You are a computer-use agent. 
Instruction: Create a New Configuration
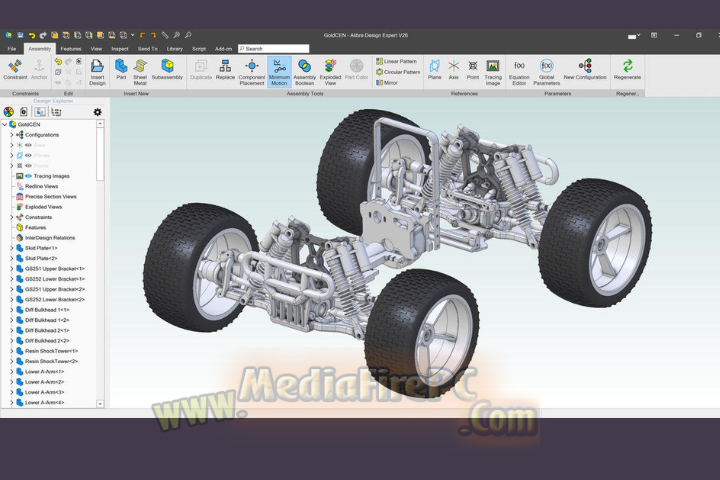pyautogui.click(x=585, y=69)
